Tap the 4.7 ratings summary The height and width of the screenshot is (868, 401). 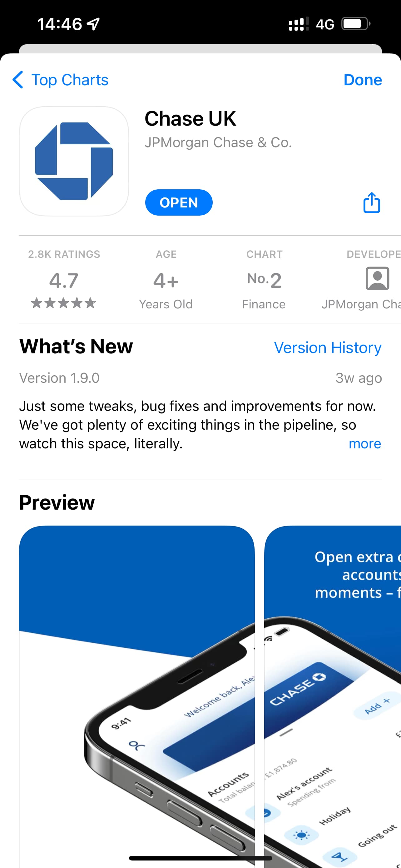(x=64, y=280)
